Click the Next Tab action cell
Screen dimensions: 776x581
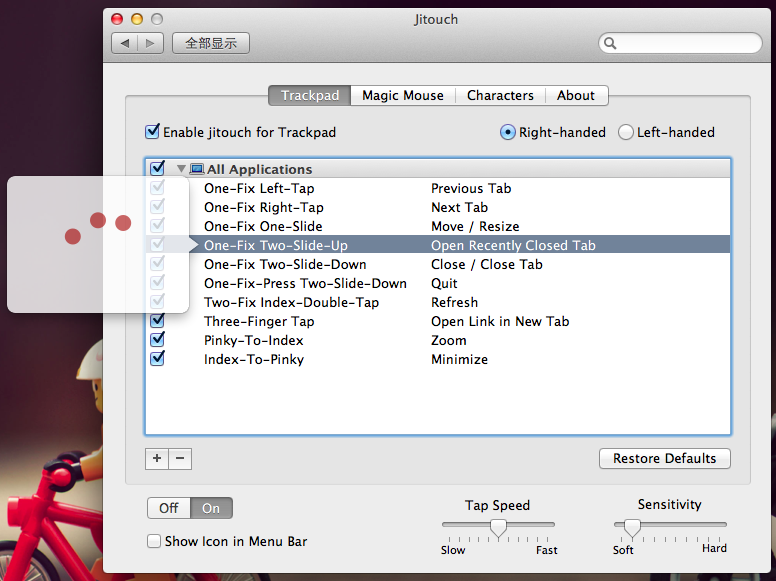[459, 207]
